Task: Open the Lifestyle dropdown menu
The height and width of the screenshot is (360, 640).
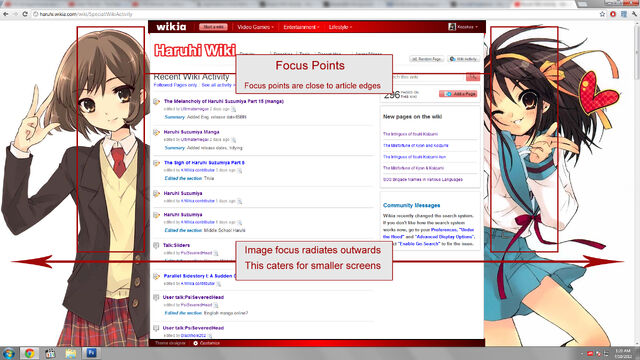Action: 340,27
